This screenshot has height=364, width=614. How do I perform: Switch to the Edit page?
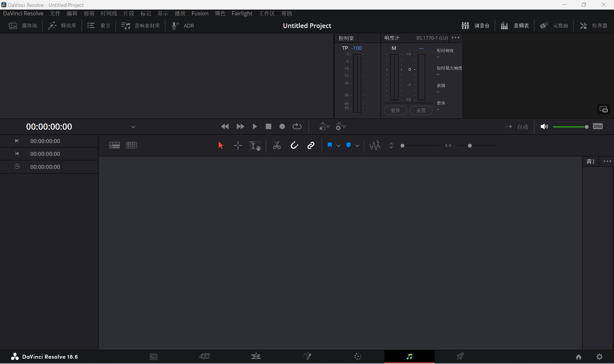pyautogui.click(x=256, y=357)
